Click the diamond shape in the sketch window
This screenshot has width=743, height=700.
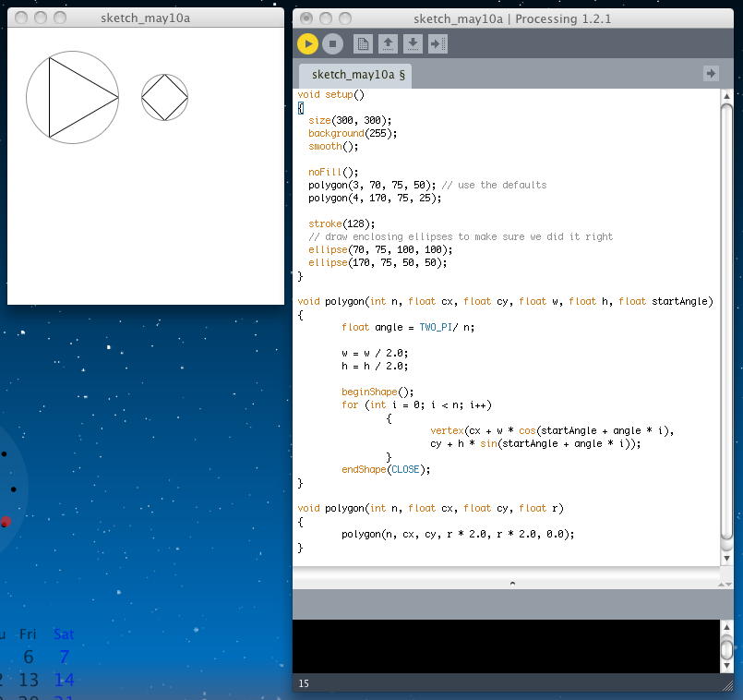[x=165, y=98]
